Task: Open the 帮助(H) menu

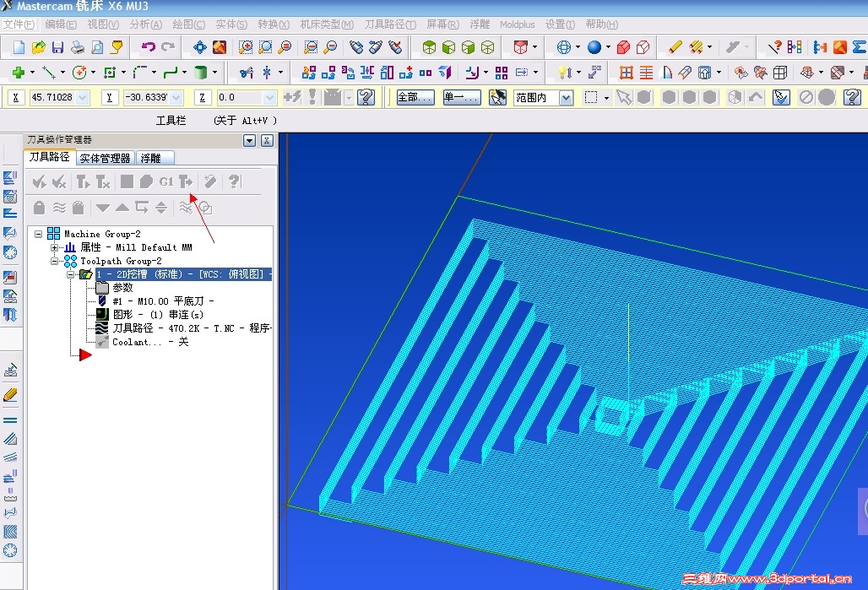Action: pos(602,24)
